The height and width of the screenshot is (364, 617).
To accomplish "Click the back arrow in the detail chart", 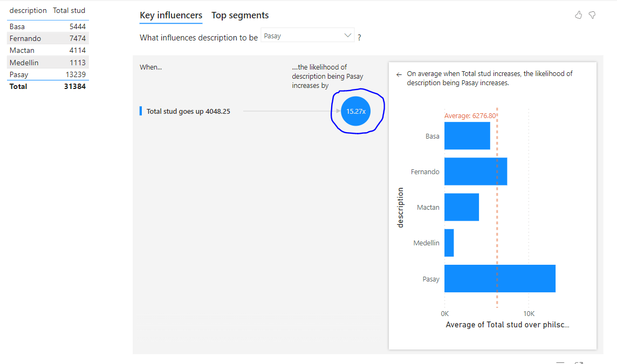I will pos(399,74).
